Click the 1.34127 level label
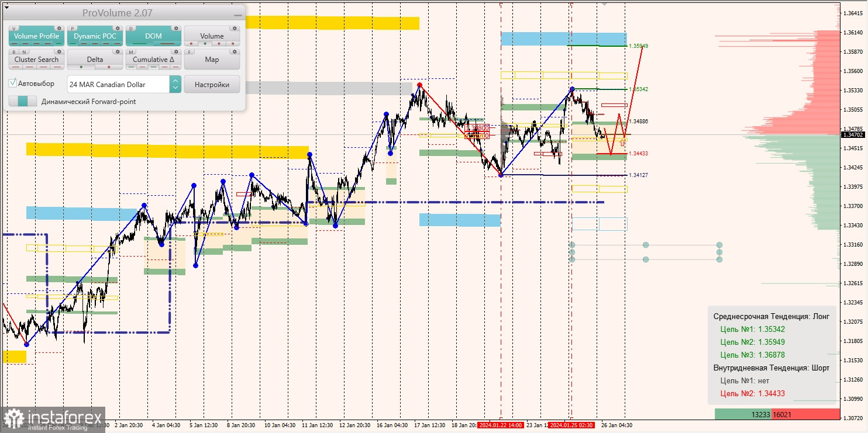The height and width of the screenshot is (433, 868). click(638, 175)
